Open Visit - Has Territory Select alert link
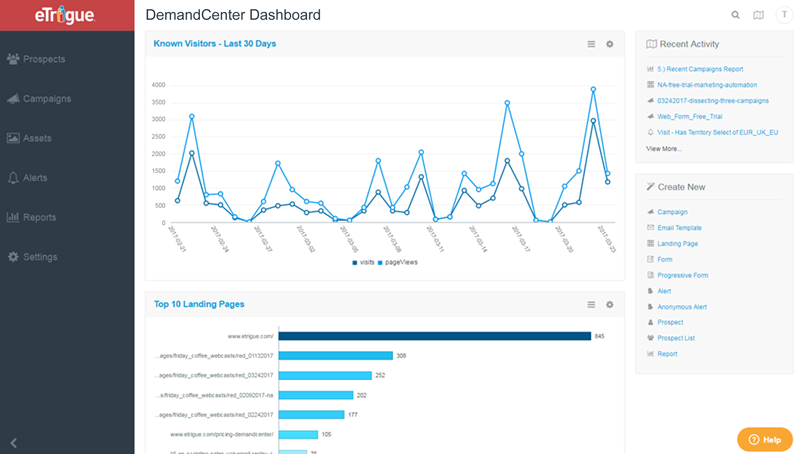The width and height of the screenshot is (800, 454). [717, 132]
